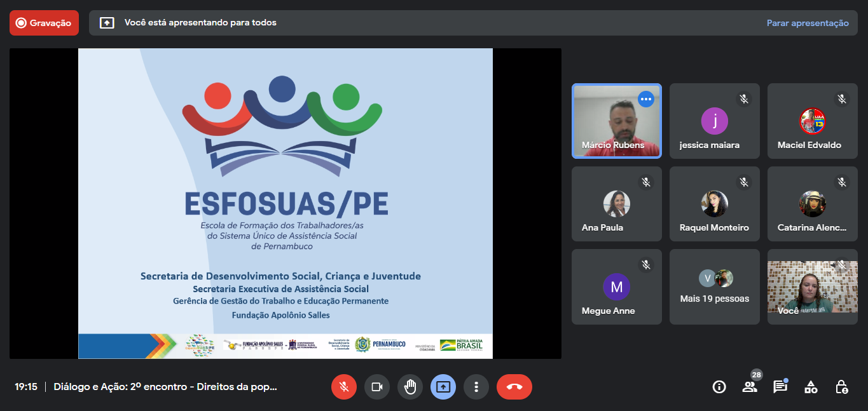Screen dimensions: 868x411
Task: Click the presenting screen icon in top banner
Action: point(107,23)
